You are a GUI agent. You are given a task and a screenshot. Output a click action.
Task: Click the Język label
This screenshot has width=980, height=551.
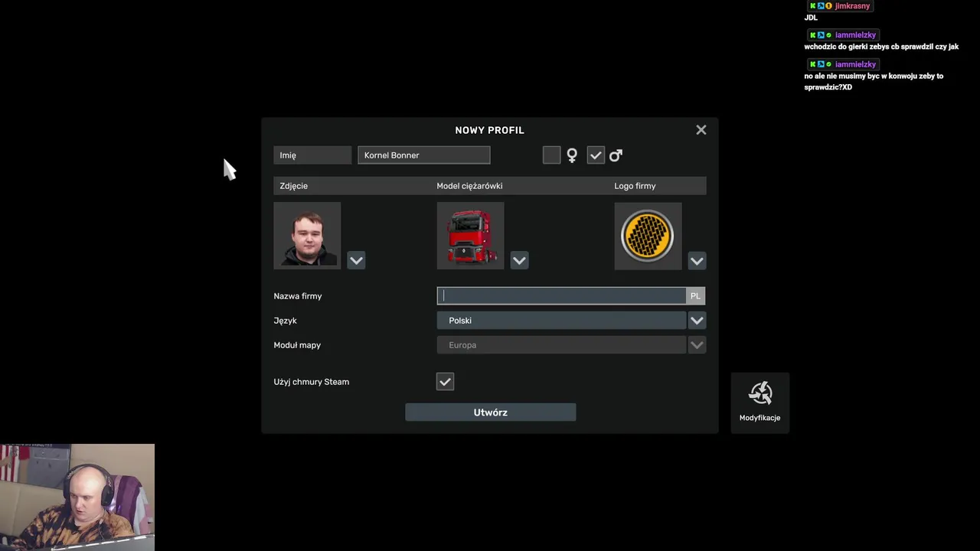[x=285, y=321]
